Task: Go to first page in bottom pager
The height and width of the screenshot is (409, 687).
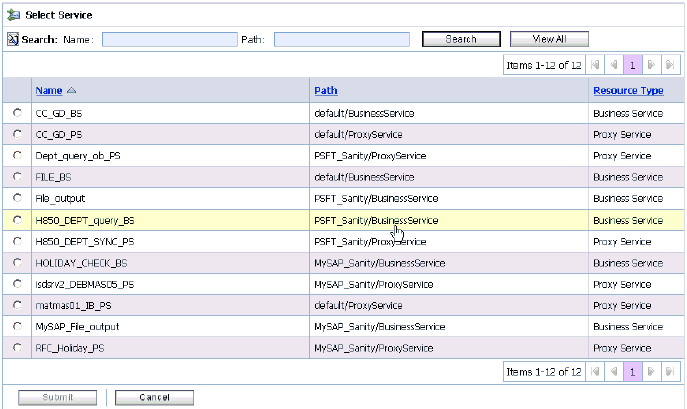Action: click(595, 372)
